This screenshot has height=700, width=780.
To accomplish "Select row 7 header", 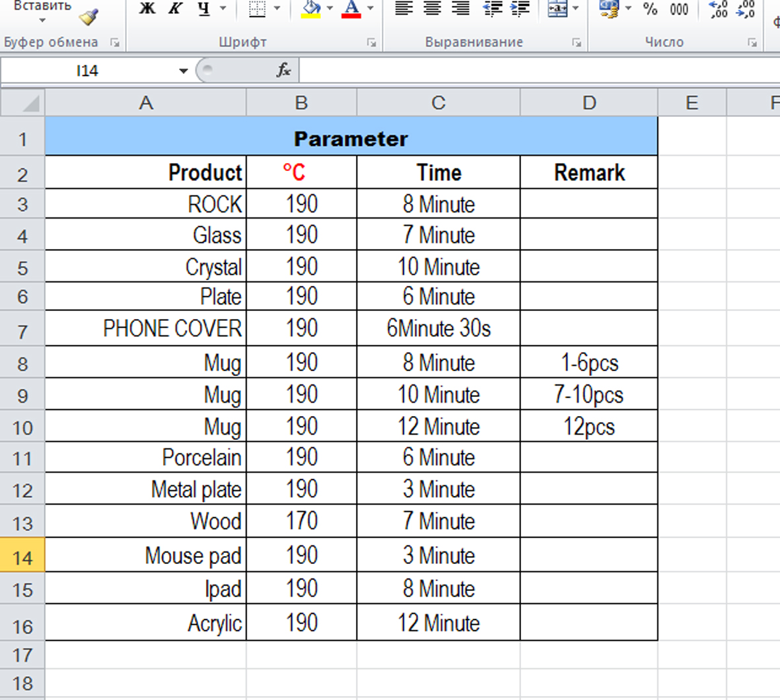I will pyautogui.click(x=22, y=329).
